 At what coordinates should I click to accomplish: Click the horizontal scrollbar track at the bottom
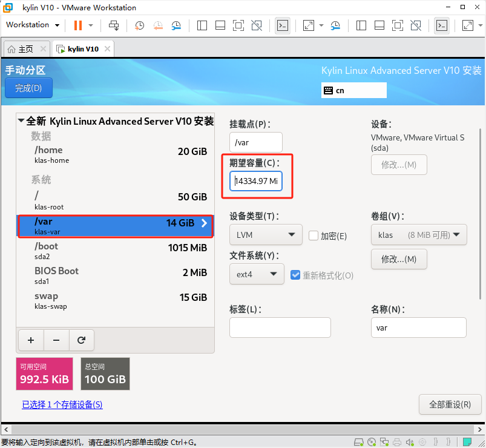click(243, 429)
